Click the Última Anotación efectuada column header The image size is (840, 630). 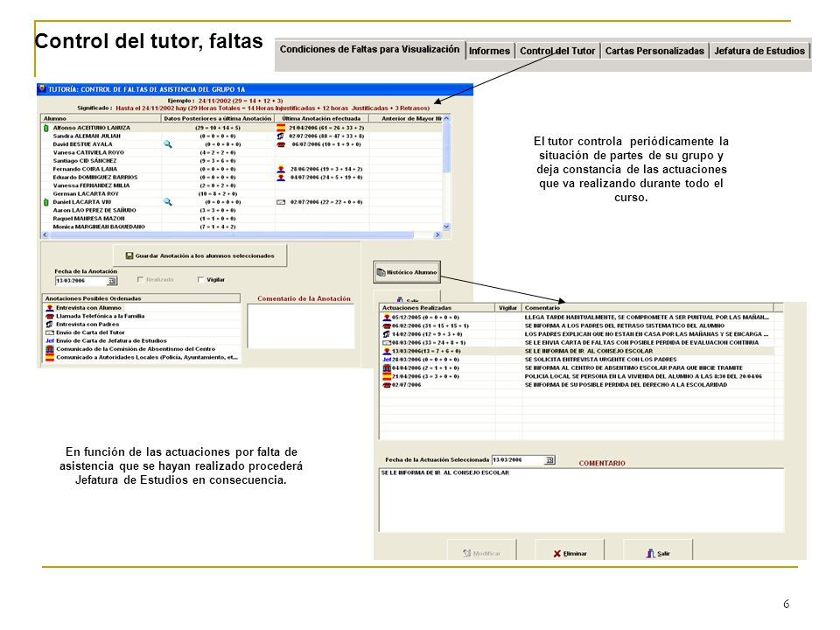pos(321,118)
